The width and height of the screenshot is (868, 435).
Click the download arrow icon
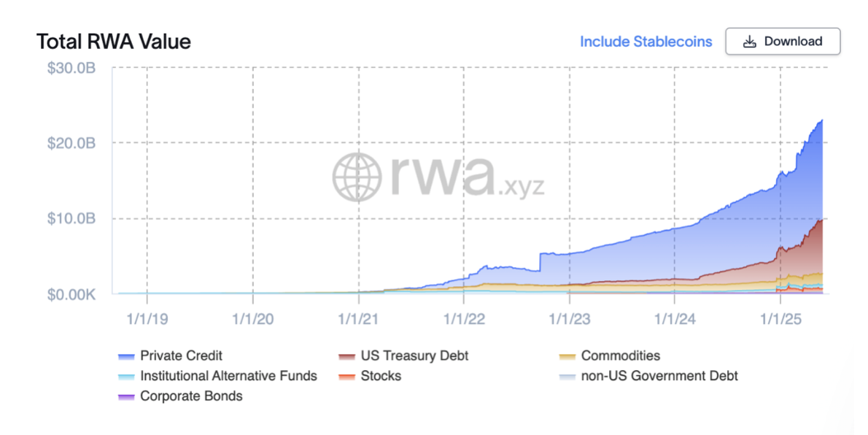pyautogui.click(x=750, y=42)
